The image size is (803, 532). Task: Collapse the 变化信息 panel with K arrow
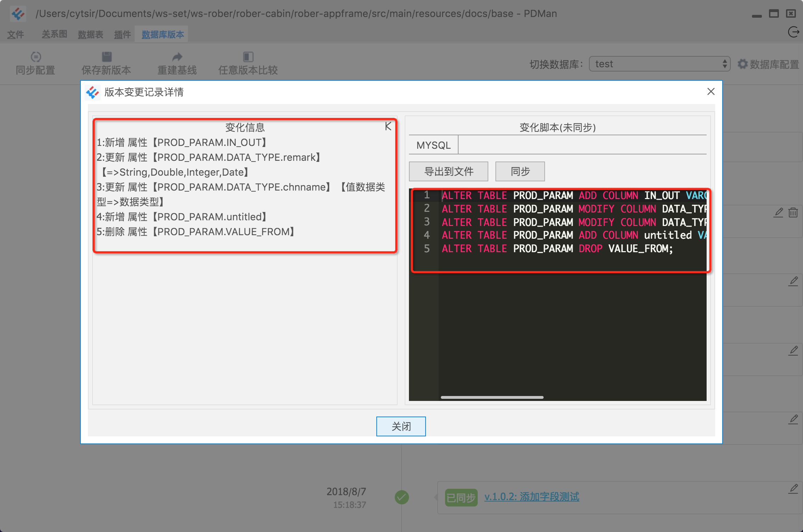[x=388, y=126]
